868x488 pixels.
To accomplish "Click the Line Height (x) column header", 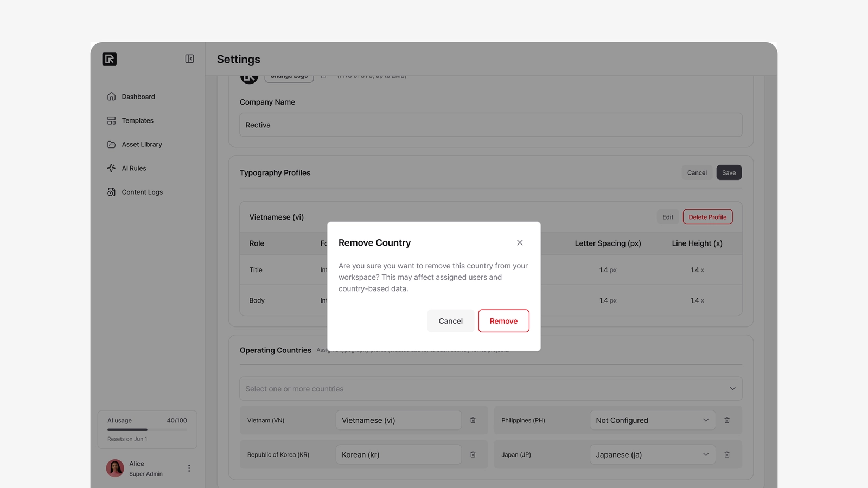I will (697, 243).
